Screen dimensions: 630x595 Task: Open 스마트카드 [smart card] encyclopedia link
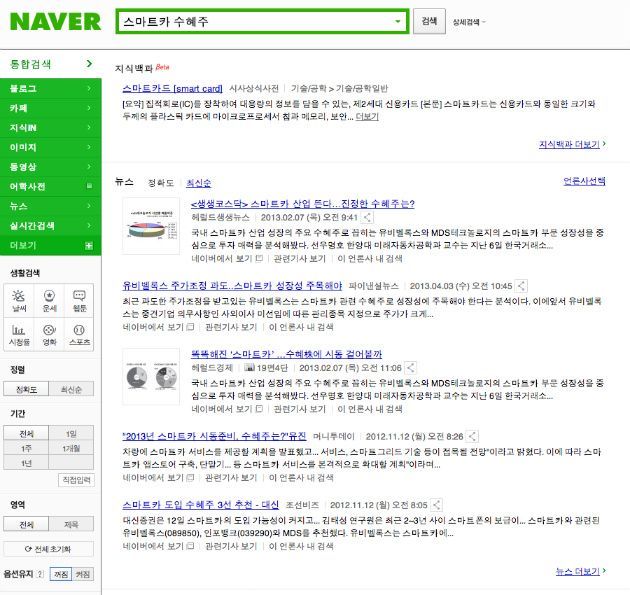point(172,88)
